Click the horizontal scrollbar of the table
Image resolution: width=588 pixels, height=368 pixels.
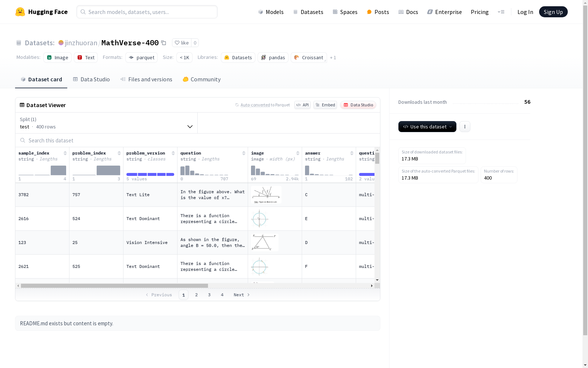point(114,286)
